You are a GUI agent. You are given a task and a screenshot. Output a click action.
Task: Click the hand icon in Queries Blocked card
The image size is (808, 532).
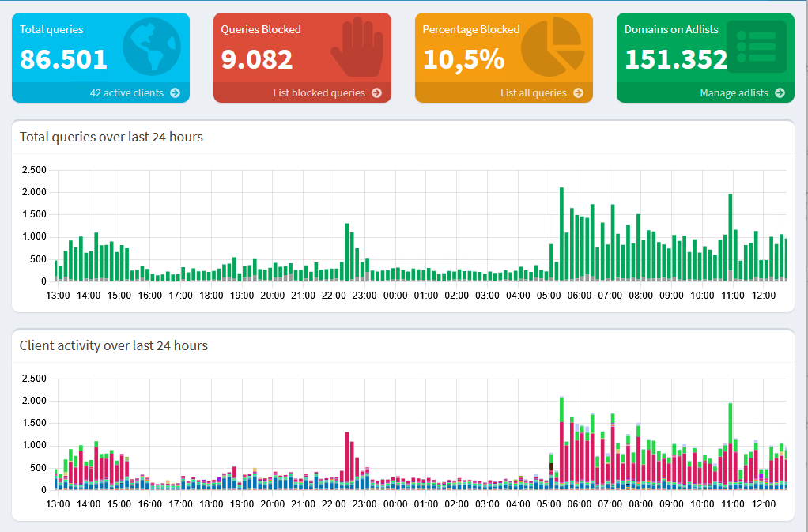[357, 47]
